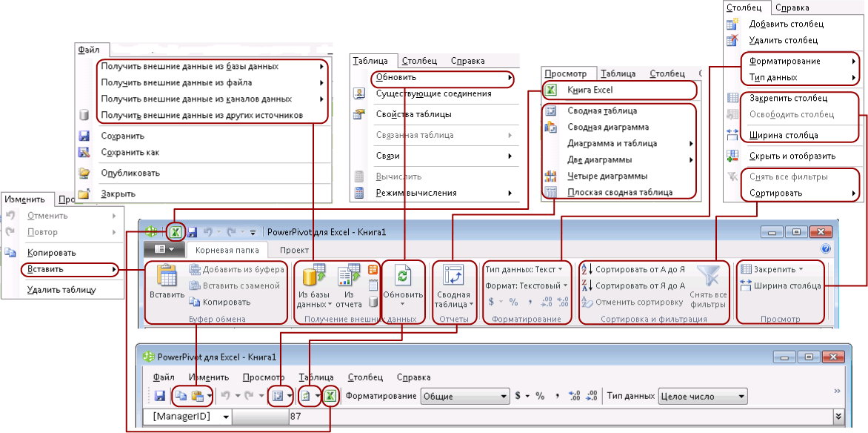Click Вставить с заменой in the ribbon
868x433 pixels.
234,285
